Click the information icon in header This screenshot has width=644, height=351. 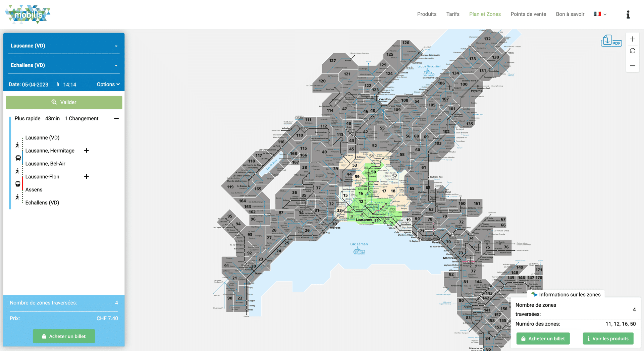tap(628, 14)
